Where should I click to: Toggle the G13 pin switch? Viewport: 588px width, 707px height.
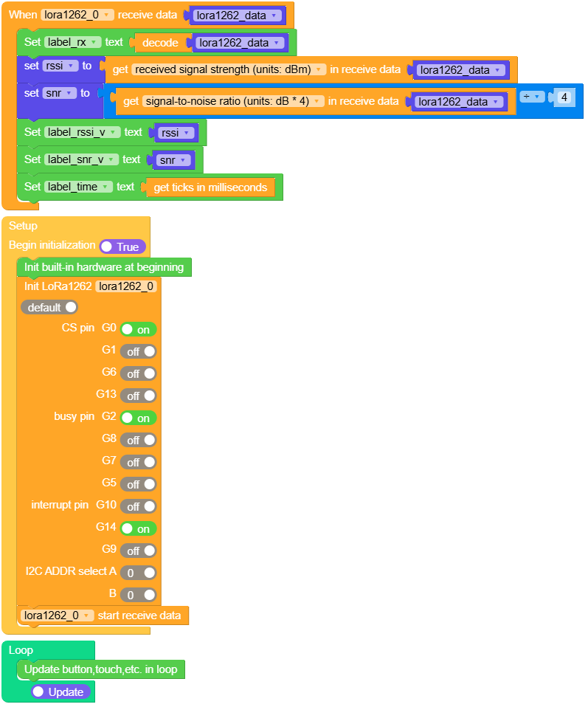pos(138,396)
